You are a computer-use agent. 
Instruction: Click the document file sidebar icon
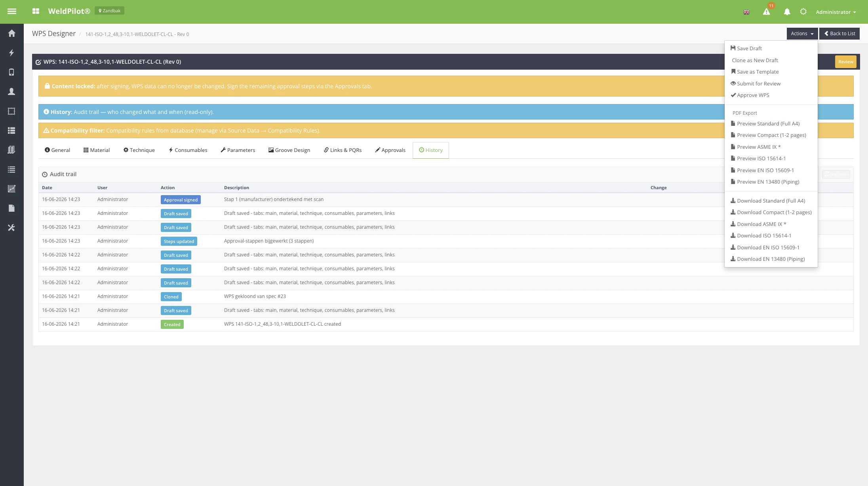[11, 208]
